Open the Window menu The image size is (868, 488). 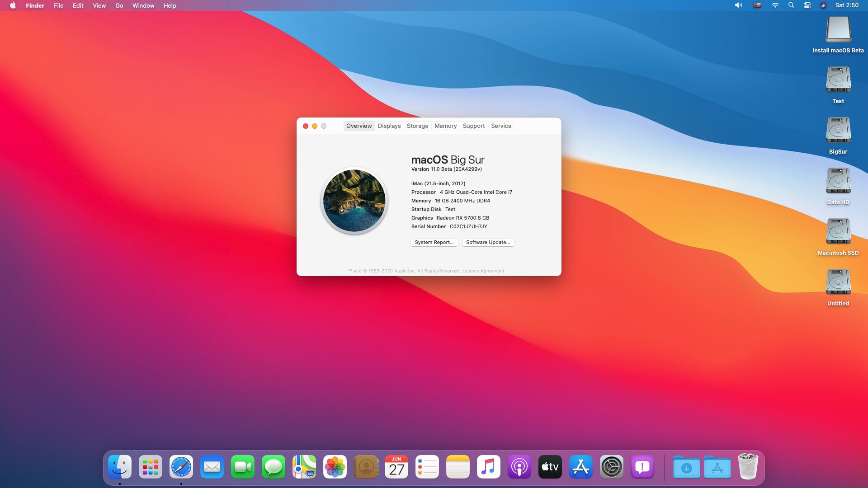[x=143, y=5]
